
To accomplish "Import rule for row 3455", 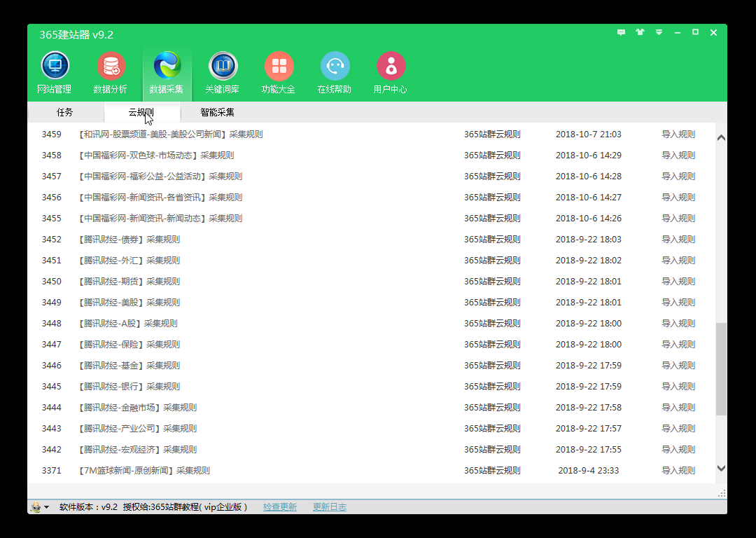I will pos(678,218).
